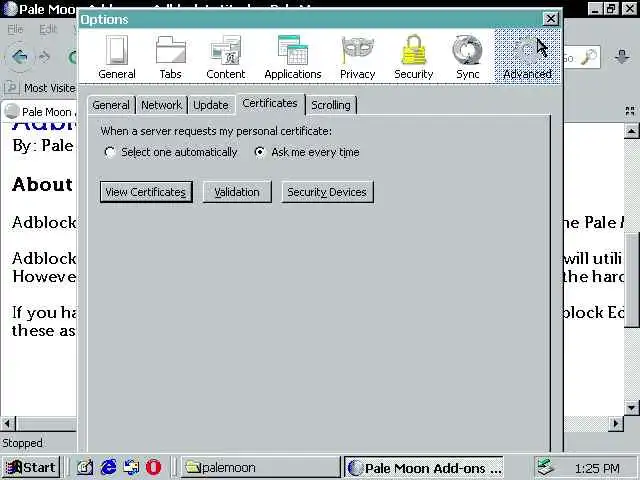Select the Advanced gear category
The width and height of the screenshot is (640, 480).
[x=527, y=57]
